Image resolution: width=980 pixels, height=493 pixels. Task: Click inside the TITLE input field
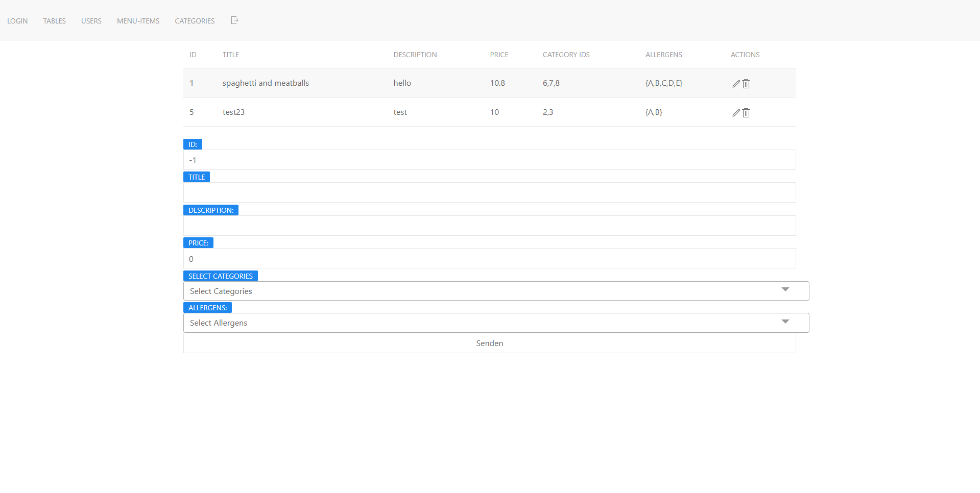point(489,192)
